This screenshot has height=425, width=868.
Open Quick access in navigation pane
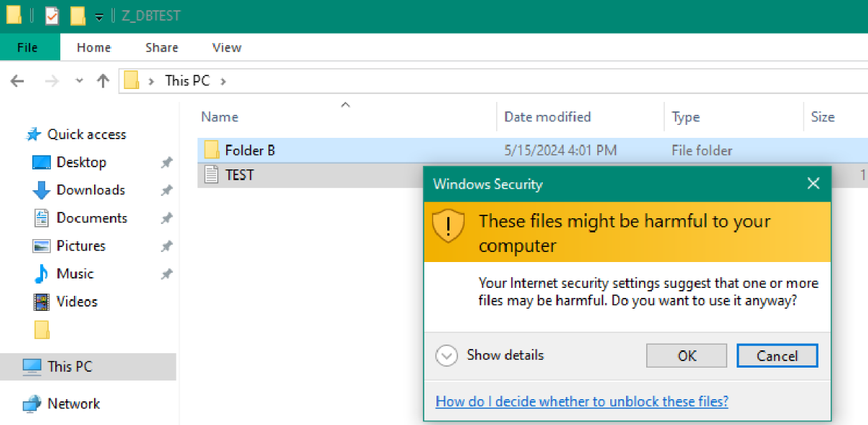[86, 134]
